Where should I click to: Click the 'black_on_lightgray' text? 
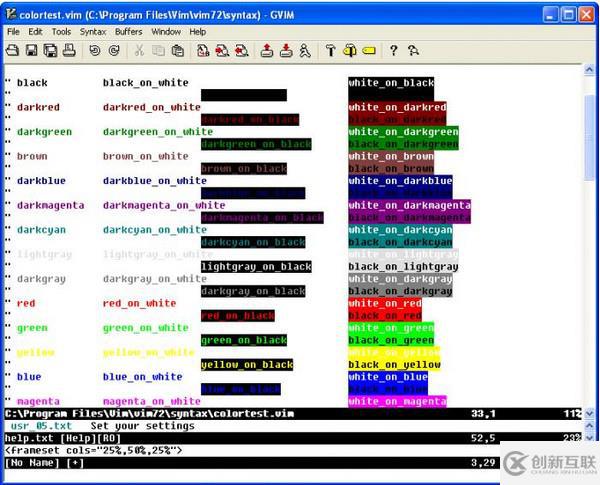(x=403, y=266)
